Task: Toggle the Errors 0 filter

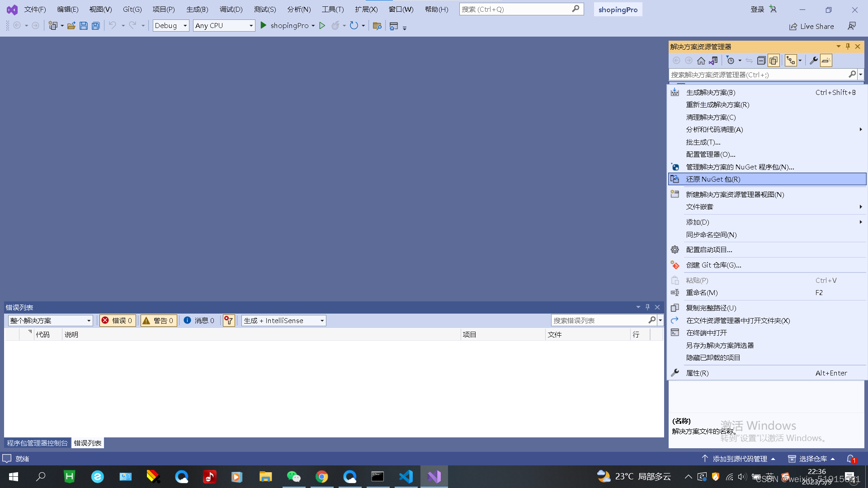Action: click(118, 320)
